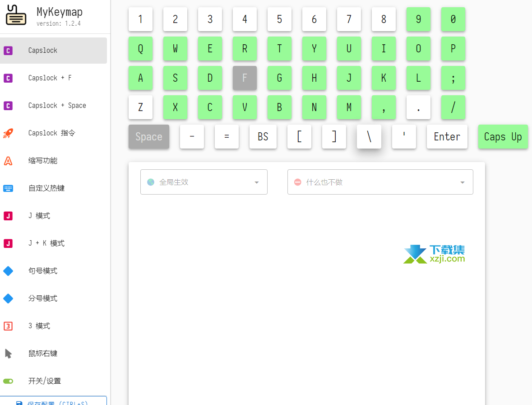This screenshot has height=405, width=532.
Task: Select the equals = key
Action: [x=227, y=137]
